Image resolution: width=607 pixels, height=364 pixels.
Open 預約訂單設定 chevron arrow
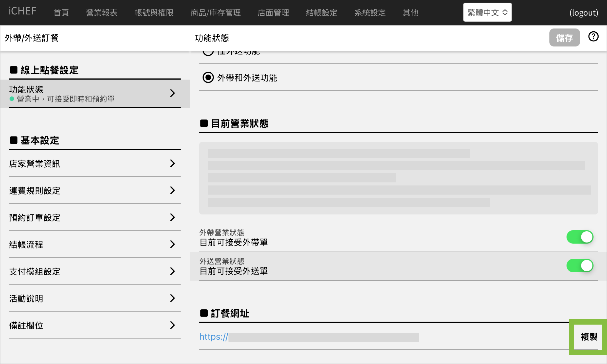click(x=172, y=217)
